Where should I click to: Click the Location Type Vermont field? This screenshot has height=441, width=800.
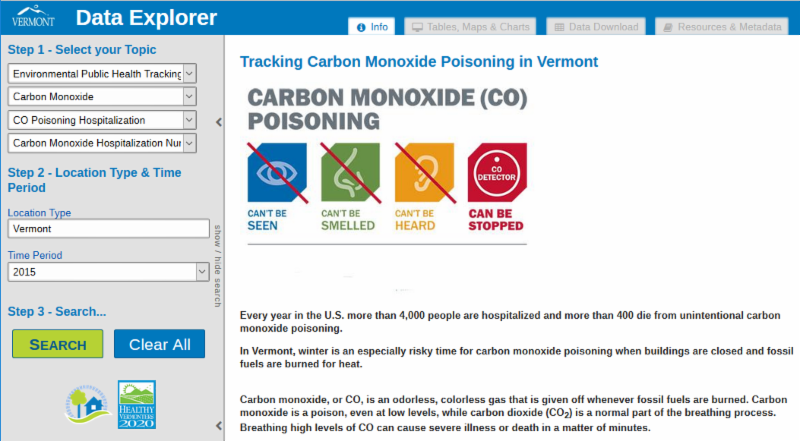[107, 229]
